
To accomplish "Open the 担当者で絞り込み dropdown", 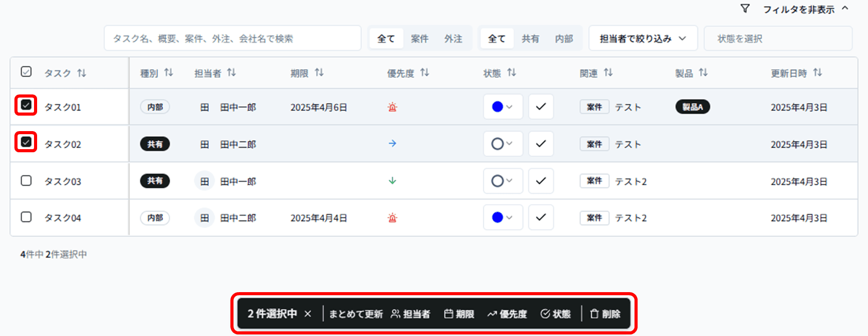I will [643, 39].
